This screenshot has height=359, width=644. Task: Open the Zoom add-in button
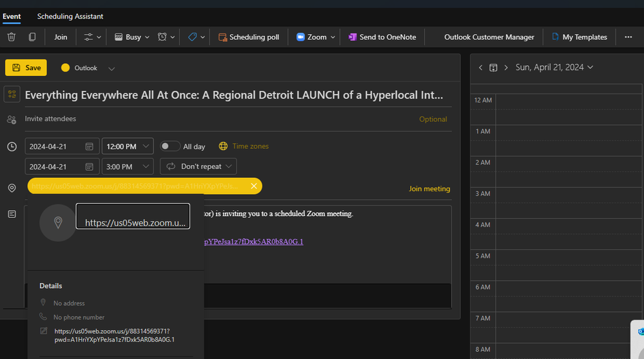[316, 37]
